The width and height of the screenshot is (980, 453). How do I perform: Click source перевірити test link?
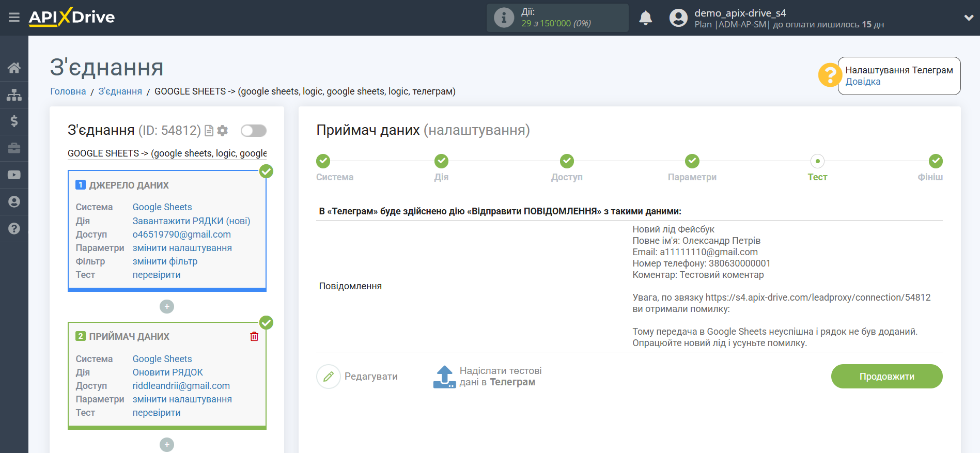(x=157, y=275)
